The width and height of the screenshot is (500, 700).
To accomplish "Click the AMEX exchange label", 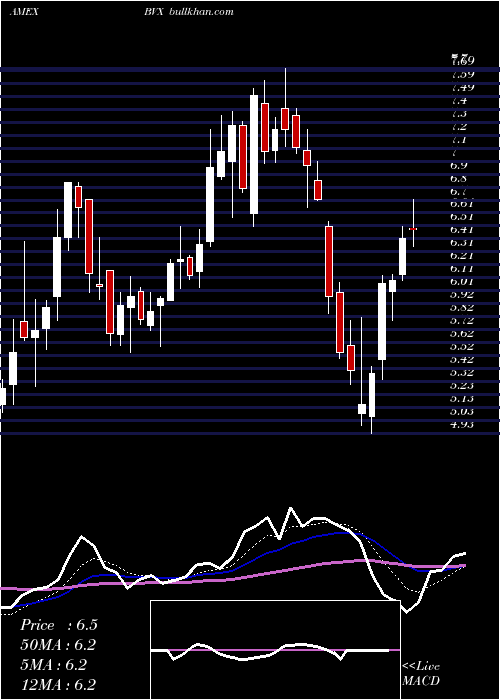I will click(x=24, y=12).
